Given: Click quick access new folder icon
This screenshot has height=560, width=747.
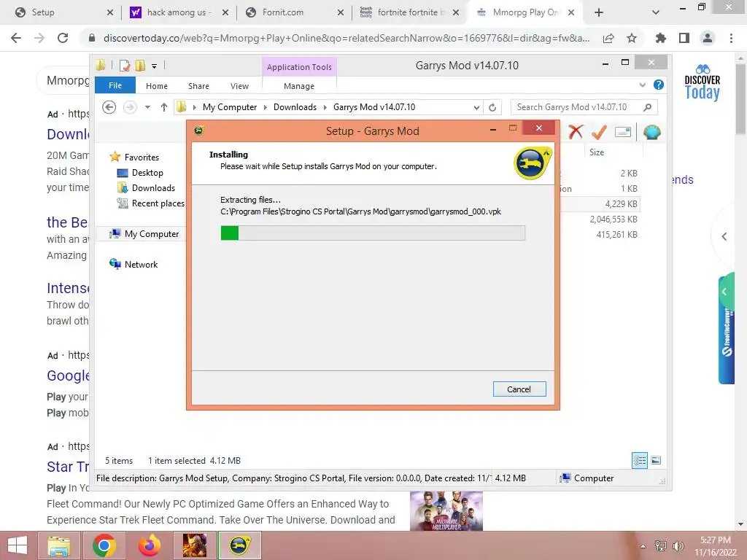Looking at the screenshot, I should coord(140,65).
